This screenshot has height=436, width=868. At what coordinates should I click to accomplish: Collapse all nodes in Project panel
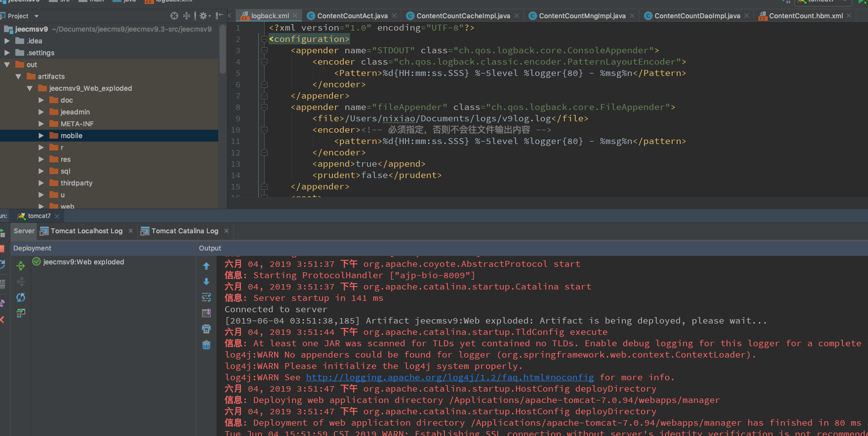187,16
